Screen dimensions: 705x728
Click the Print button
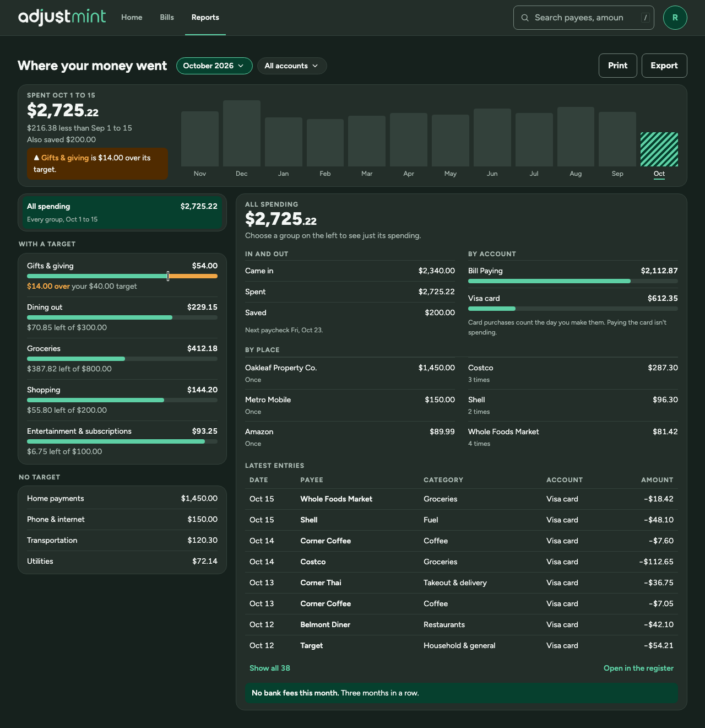point(618,66)
